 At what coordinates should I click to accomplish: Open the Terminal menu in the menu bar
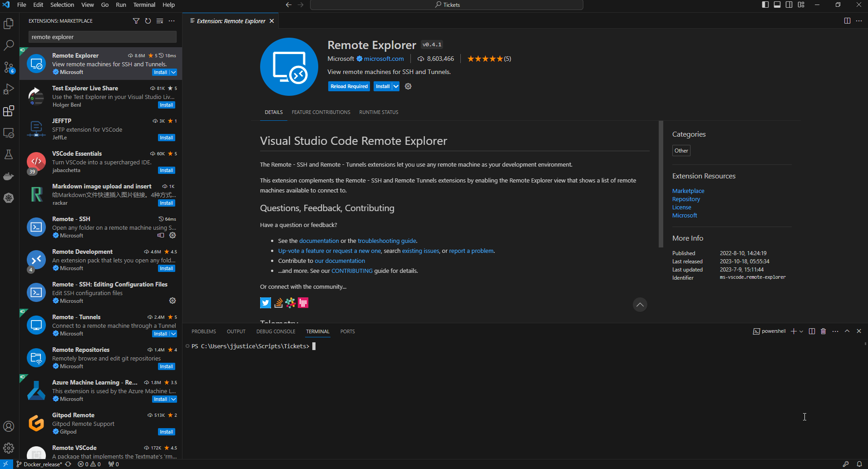click(x=144, y=5)
